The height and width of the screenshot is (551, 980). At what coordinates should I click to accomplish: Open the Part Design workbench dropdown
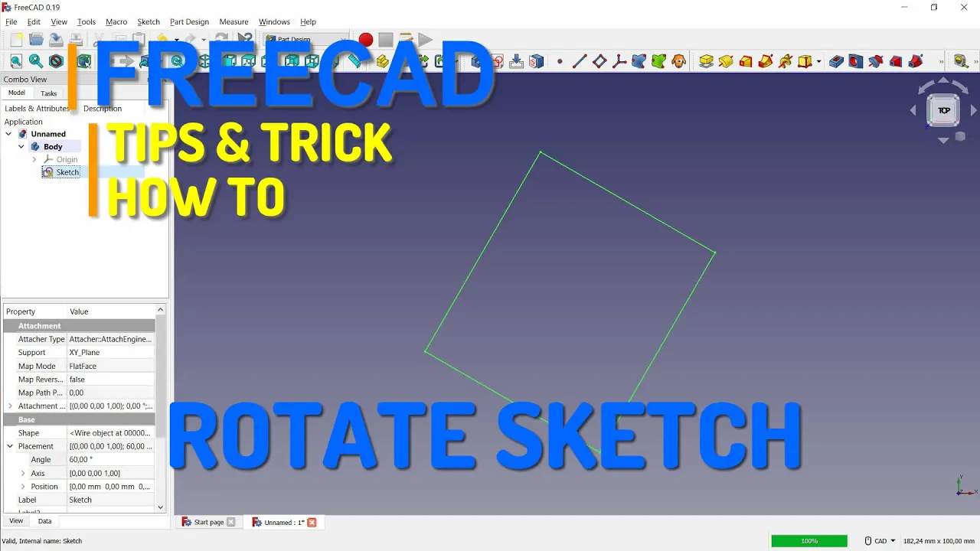[306, 39]
